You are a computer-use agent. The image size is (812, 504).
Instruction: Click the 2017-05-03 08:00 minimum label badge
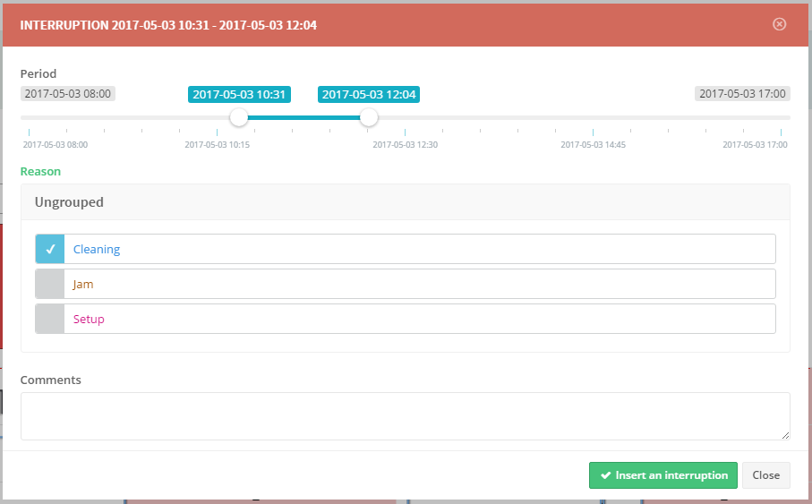[68, 94]
